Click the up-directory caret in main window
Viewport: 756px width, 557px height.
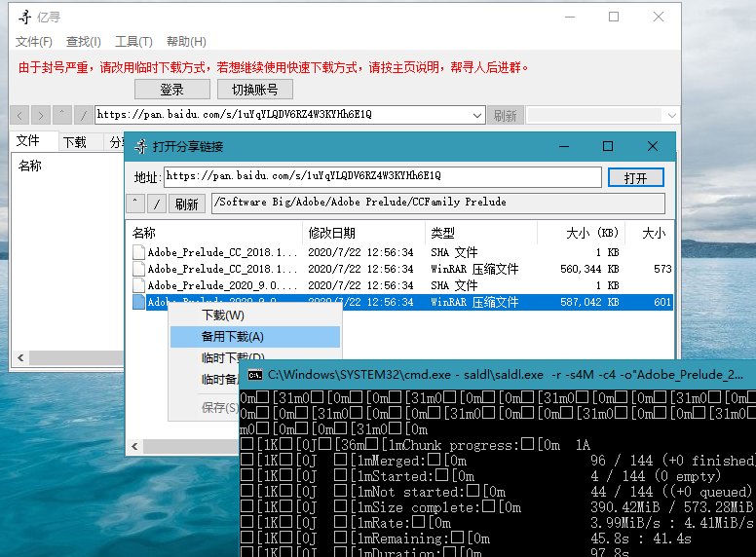[62, 115]
